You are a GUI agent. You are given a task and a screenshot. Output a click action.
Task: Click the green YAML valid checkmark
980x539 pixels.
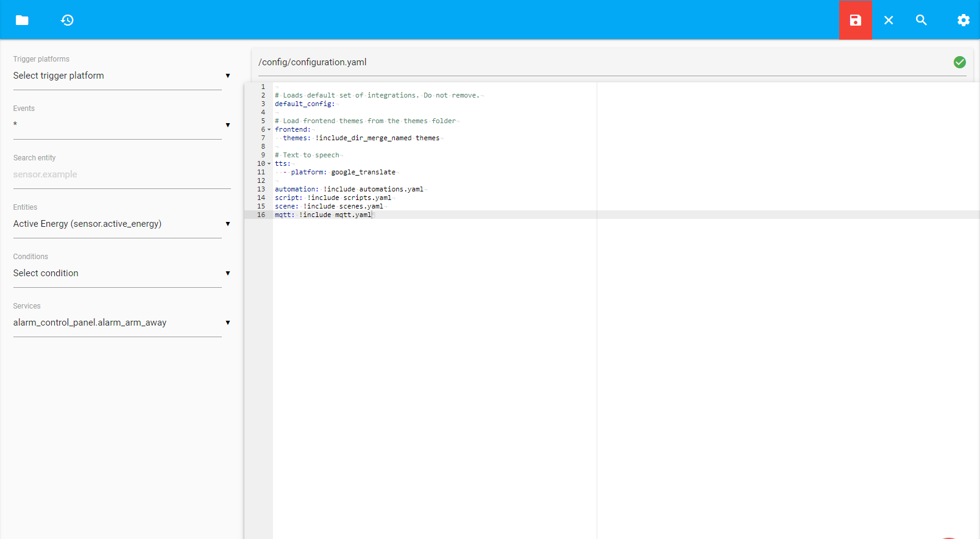tap(960, 62)
